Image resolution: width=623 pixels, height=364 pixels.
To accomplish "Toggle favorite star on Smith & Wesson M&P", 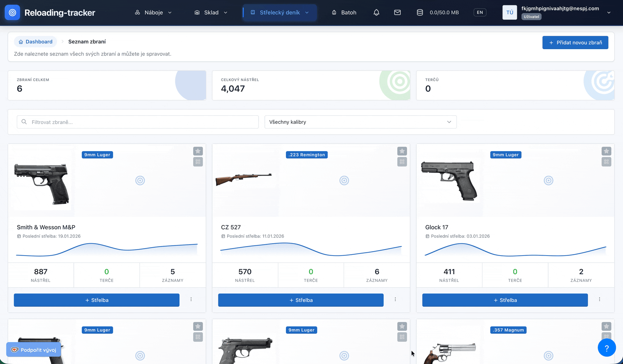I will pyautogui.click(x=198, y=151).
